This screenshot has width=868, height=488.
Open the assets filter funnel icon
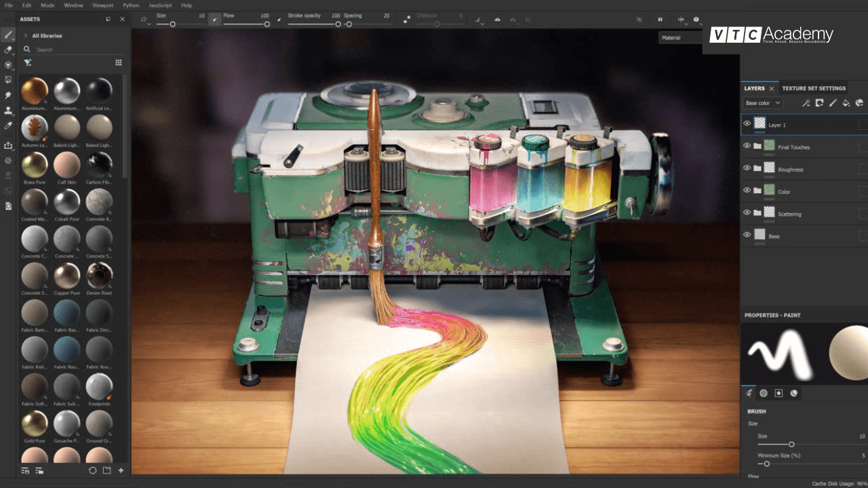coord(27,62)
